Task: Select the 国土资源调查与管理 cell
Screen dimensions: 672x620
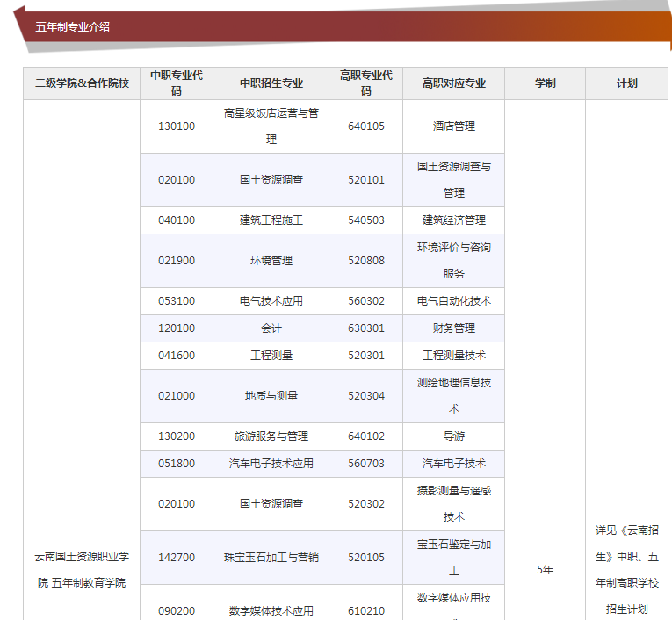Action: [454, 180]
